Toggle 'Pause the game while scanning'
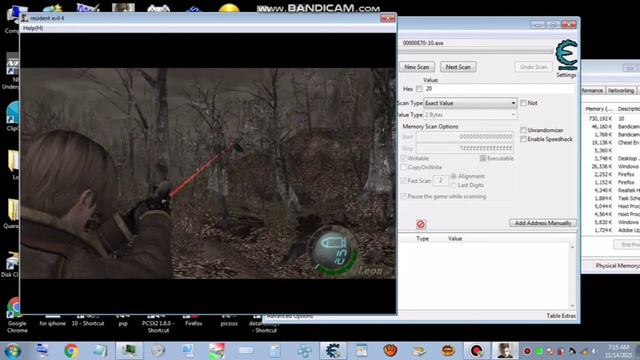This screenshot has width=640, height=360. [404, 196]
